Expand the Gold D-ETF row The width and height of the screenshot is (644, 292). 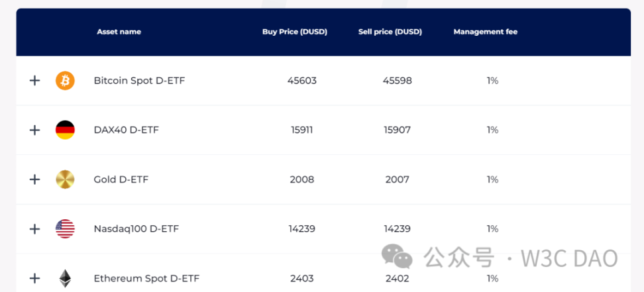pos(35,179)
